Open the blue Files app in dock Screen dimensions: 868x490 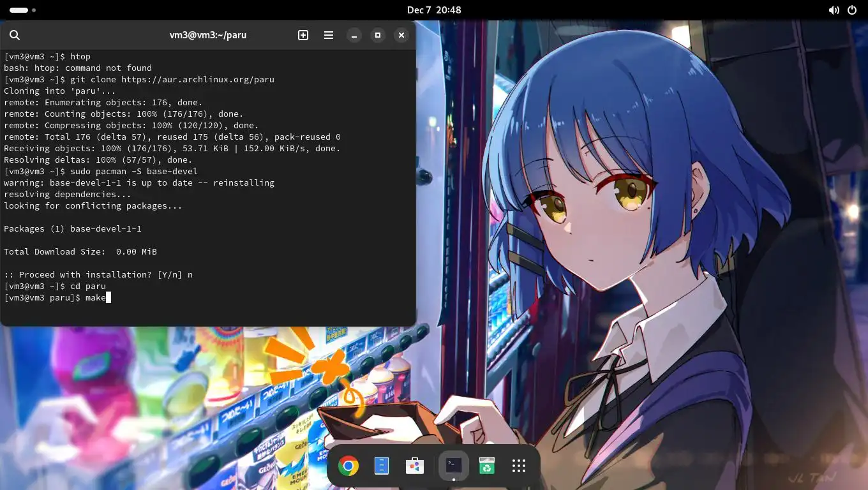point(382,466)
